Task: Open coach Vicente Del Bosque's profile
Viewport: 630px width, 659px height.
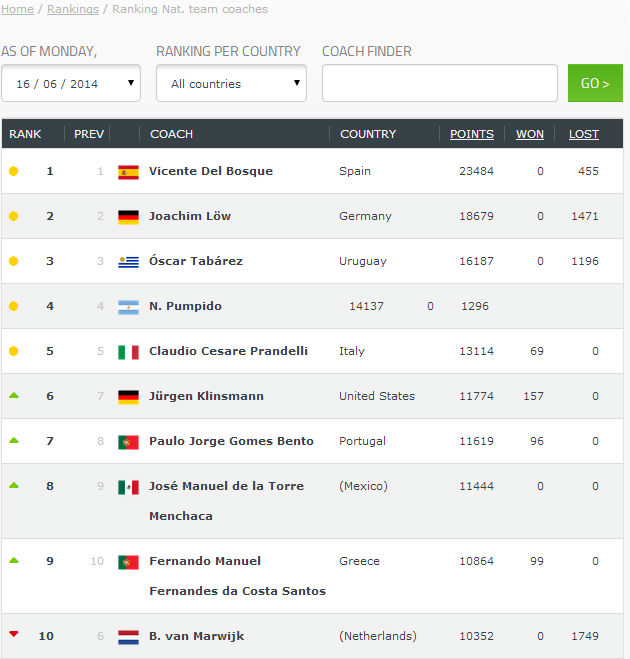Action: [211, 171]
